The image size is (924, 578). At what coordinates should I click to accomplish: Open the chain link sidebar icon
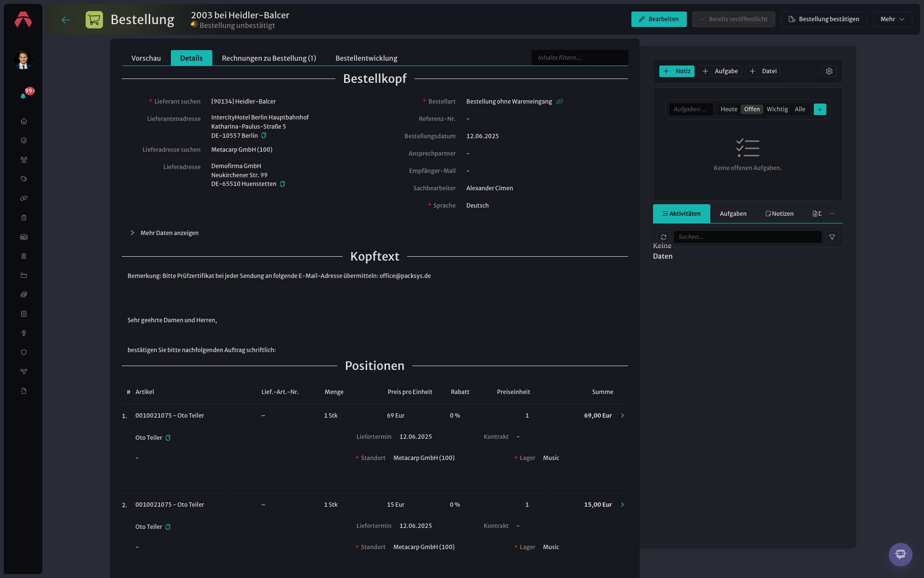24,198
